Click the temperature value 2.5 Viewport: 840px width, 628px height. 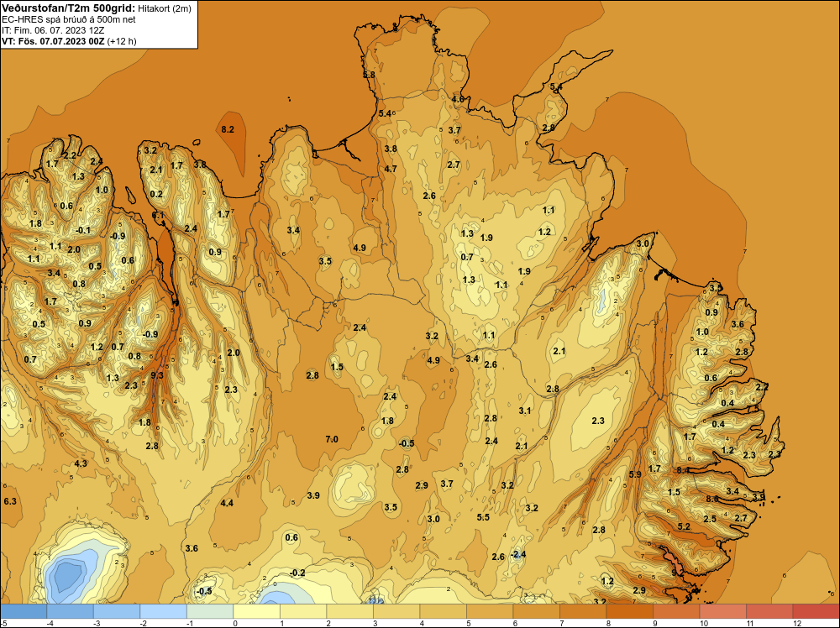[x=710, y=519]
